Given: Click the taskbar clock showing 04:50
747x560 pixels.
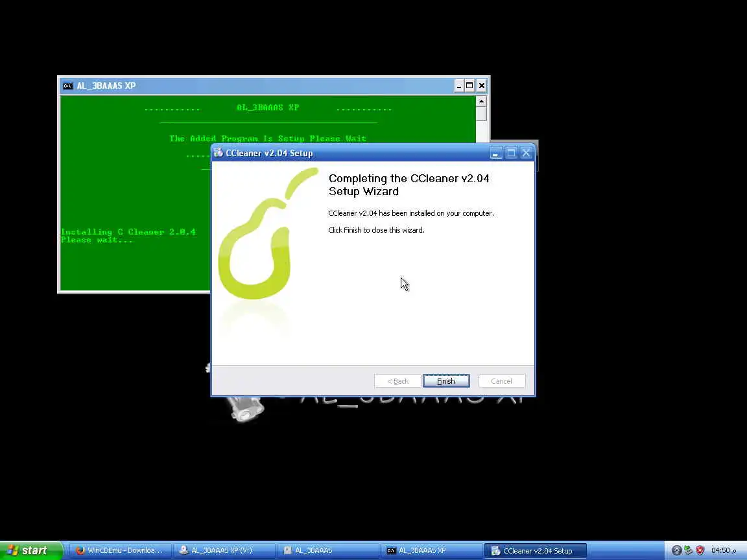Looking at the screenshot, I should click(x=723, y=550).
